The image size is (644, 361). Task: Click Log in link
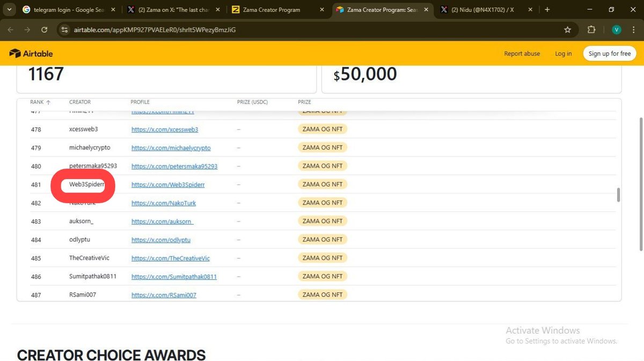(x=563, y=54)
